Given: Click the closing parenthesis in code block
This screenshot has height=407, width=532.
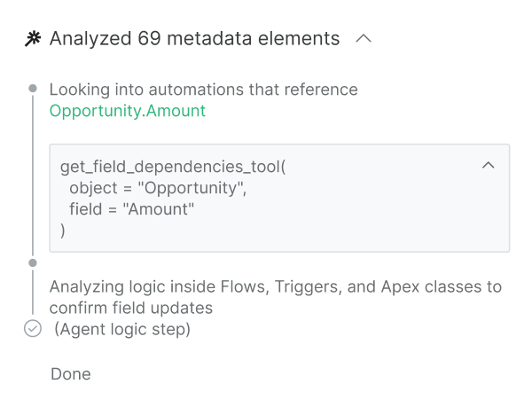Looking at the screenshot, I should [x=63, y=231].
